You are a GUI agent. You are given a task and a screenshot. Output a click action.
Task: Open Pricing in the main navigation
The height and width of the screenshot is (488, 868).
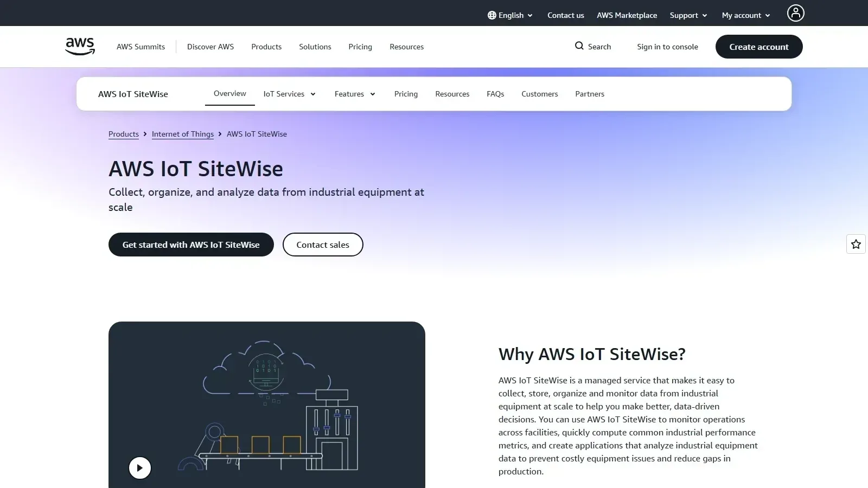360,47
